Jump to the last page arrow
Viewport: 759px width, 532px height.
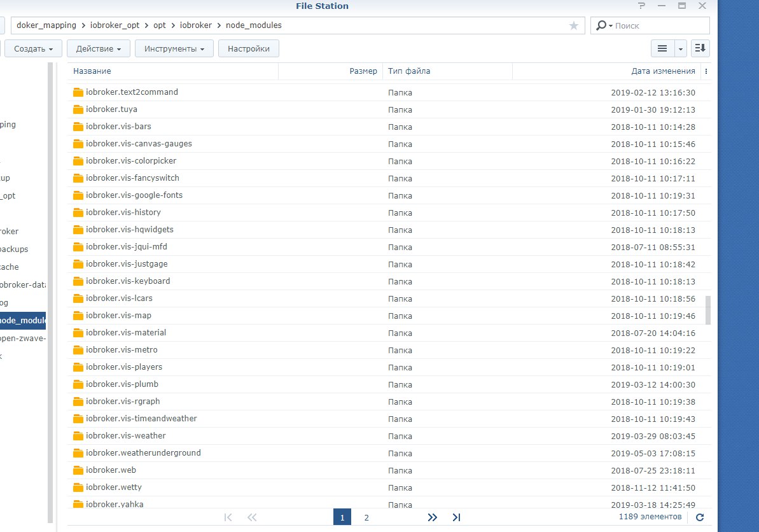(456, 517)
